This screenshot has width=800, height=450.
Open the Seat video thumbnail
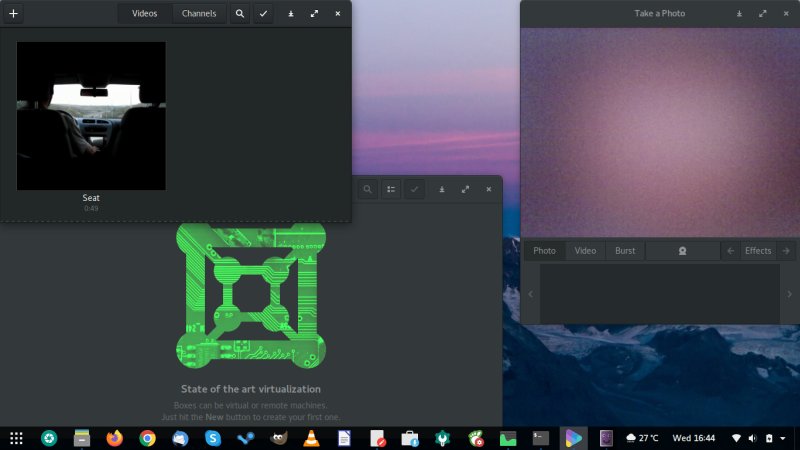tap(91, 116)
